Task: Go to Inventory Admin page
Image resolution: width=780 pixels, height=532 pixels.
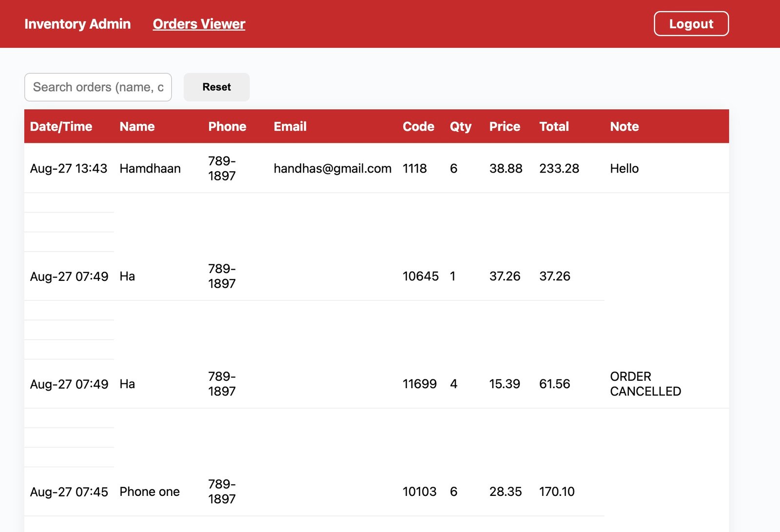Action: pyautogui.click(x=78, y=24)
